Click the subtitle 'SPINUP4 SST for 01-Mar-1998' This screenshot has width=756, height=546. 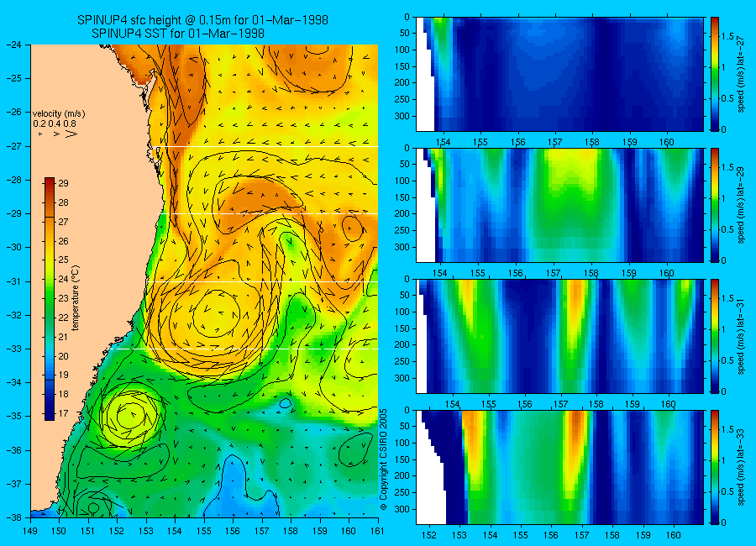pos(178,34)
